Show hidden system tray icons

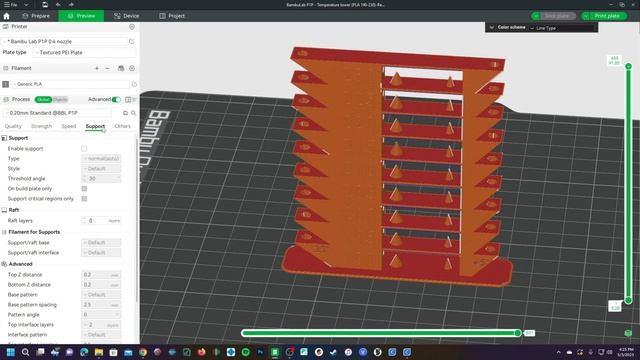click(x=558, y=352)
